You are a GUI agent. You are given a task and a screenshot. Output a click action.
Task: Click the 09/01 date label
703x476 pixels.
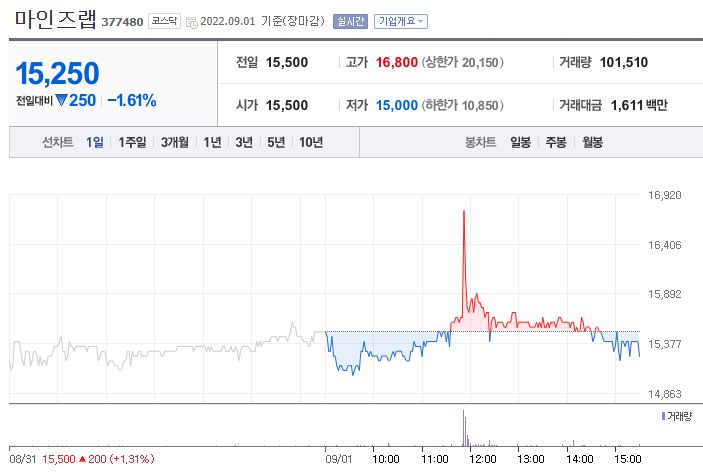pyautogui.click(x=339, y=459)
